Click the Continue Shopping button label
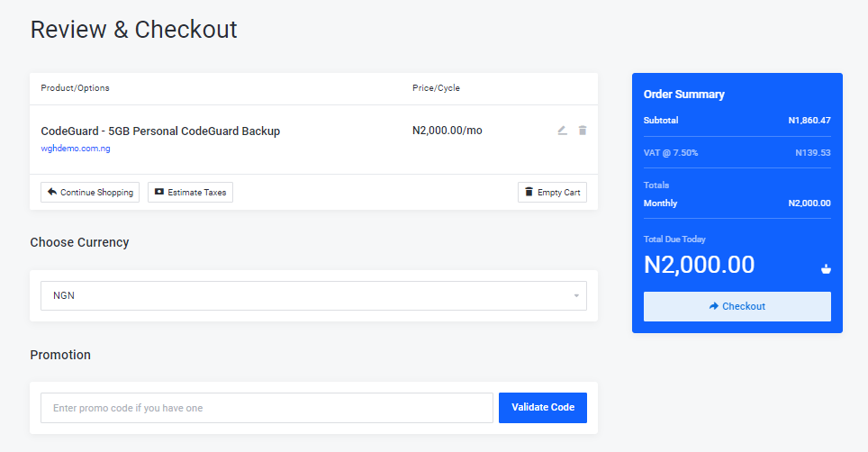Viewport: 868px width, 452px height. coord(97,193)
